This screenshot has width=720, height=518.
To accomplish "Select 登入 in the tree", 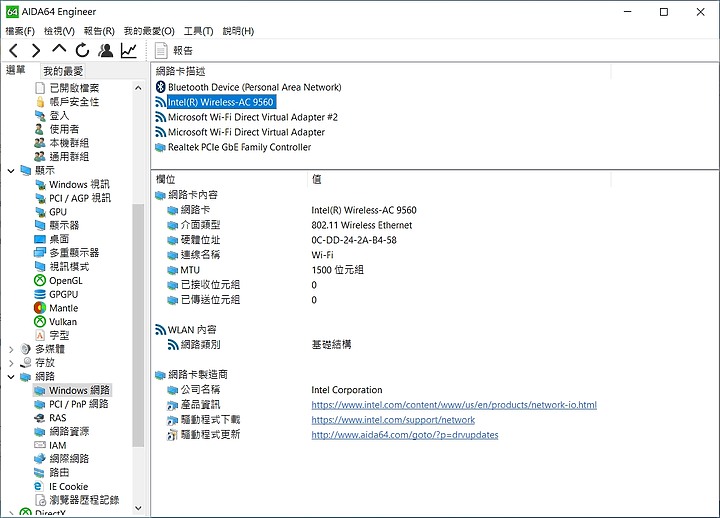I will tap(52, 115).
